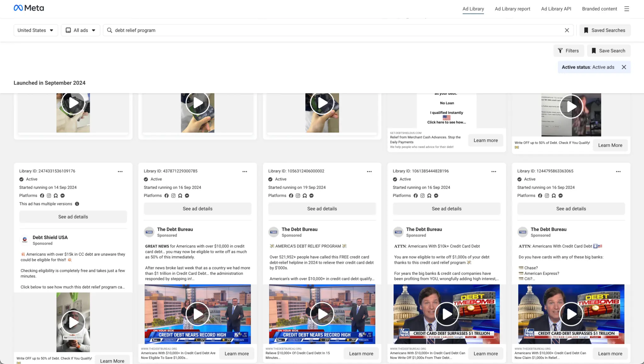Screen dimensions: 644x364
Task: Open the Filters panel
Action: (x=569, y=51)
